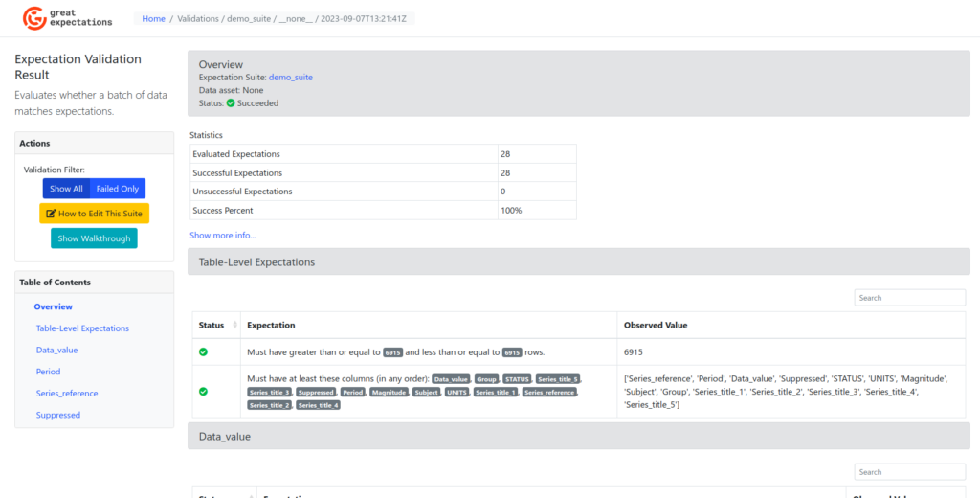Image resolution: width=980 pixels, height=498 pixels.
Task: Go to Home in breadcrumb
Action: [153, 19]
